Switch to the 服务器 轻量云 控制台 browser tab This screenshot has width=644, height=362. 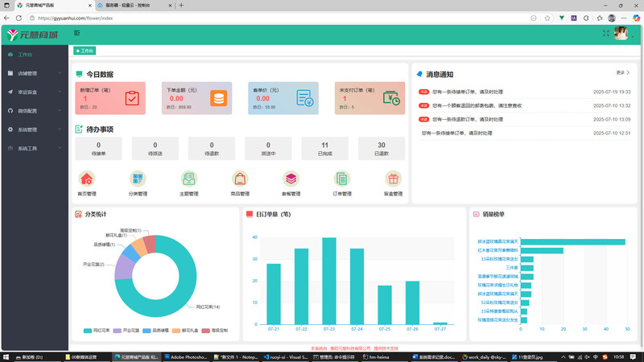134,6
